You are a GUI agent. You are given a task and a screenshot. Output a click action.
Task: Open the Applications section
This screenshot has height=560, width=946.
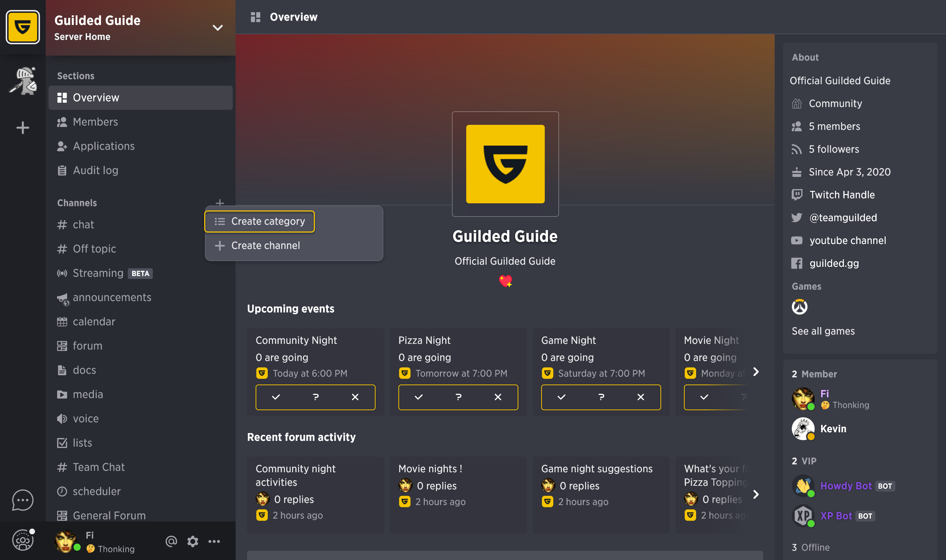tap(141, 146)
